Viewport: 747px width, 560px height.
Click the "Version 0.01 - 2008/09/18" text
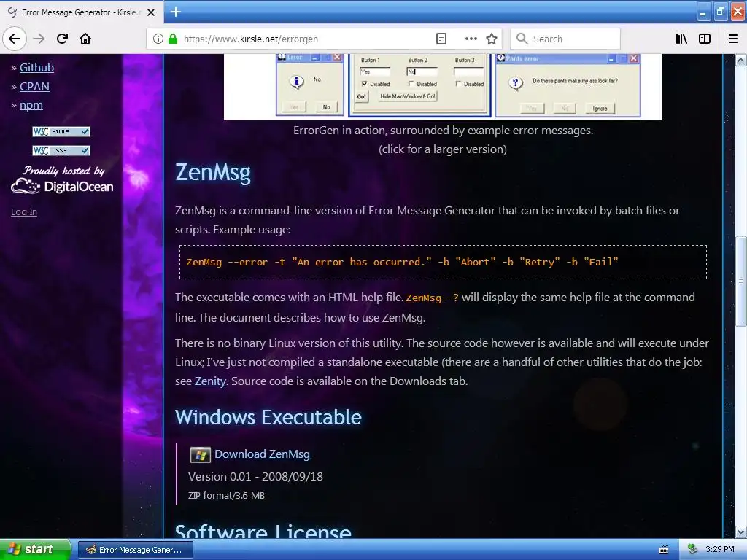255,477
